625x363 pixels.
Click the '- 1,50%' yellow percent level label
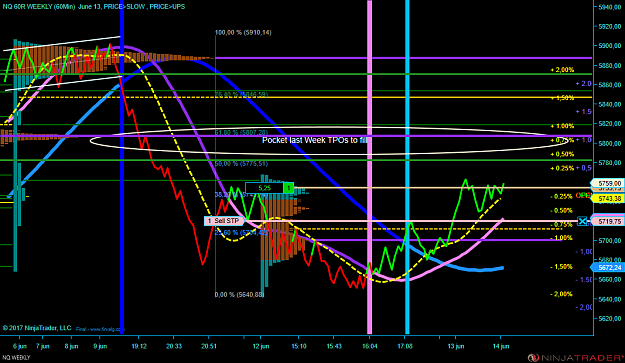click(562, 267)
